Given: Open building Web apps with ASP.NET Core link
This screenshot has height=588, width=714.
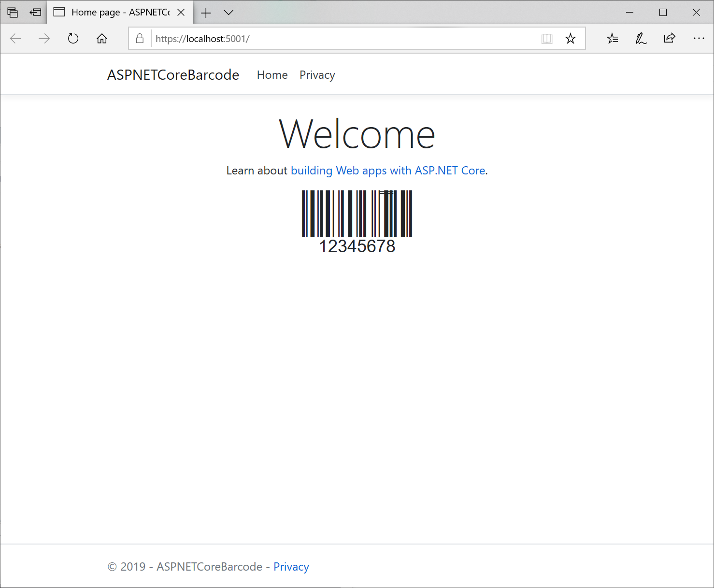Looking at the screenshot, I should (388, 171).
